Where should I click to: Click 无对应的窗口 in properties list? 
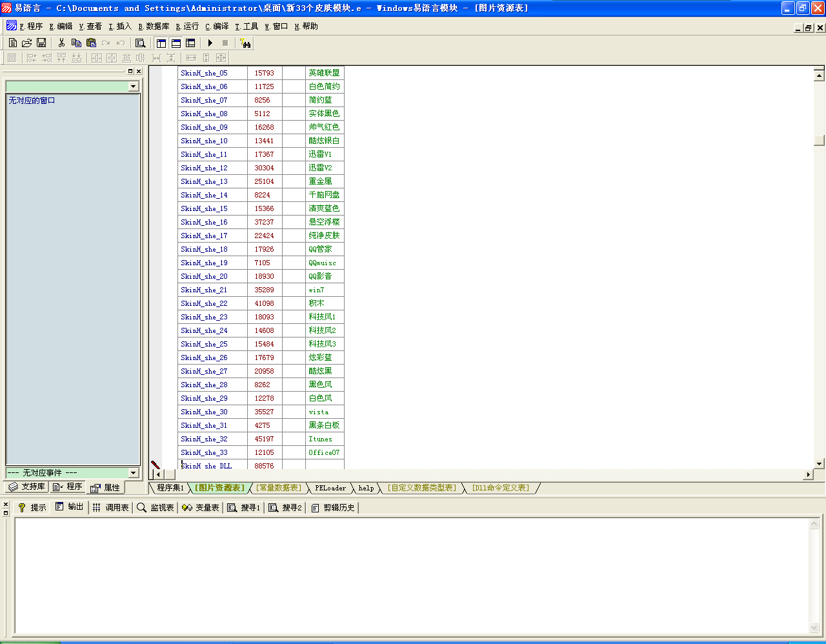pos(32,101)
